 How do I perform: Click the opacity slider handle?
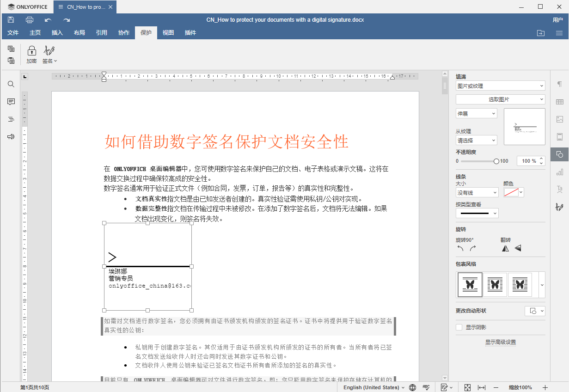(496, 161)
